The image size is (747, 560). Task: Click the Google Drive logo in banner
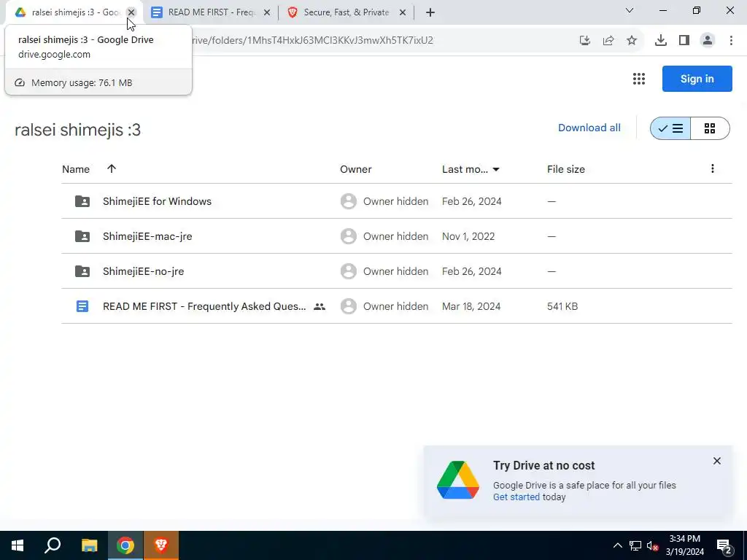pyautogui.click(x=458, y=480)
